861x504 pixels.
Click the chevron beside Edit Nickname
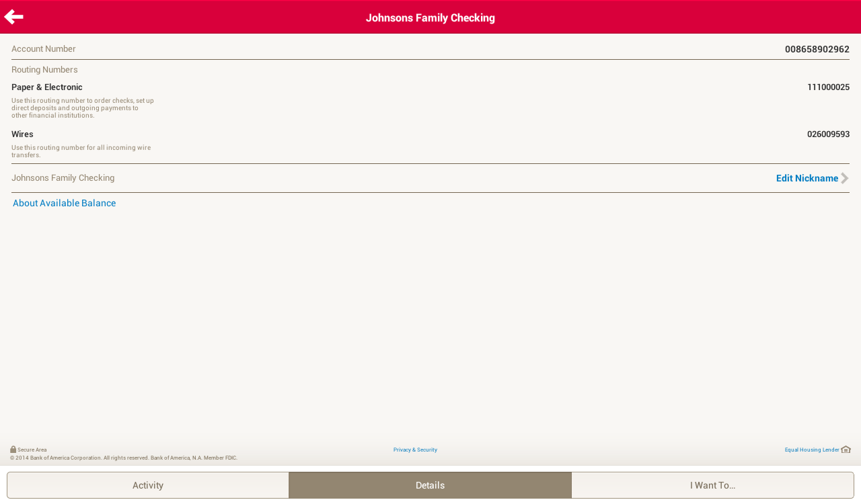(x=845, y=178)
